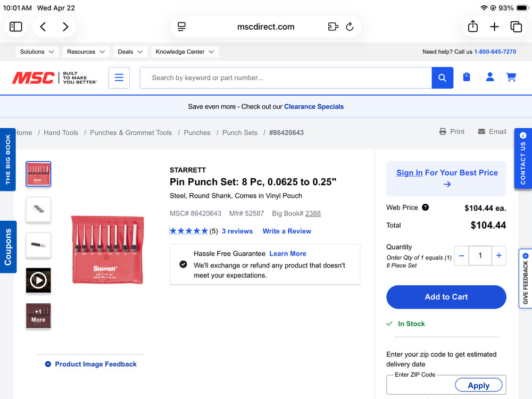Click the Enter ZIP Code field
The height and width of the screenshot is (399, 532).
click(x=420, y=386)
